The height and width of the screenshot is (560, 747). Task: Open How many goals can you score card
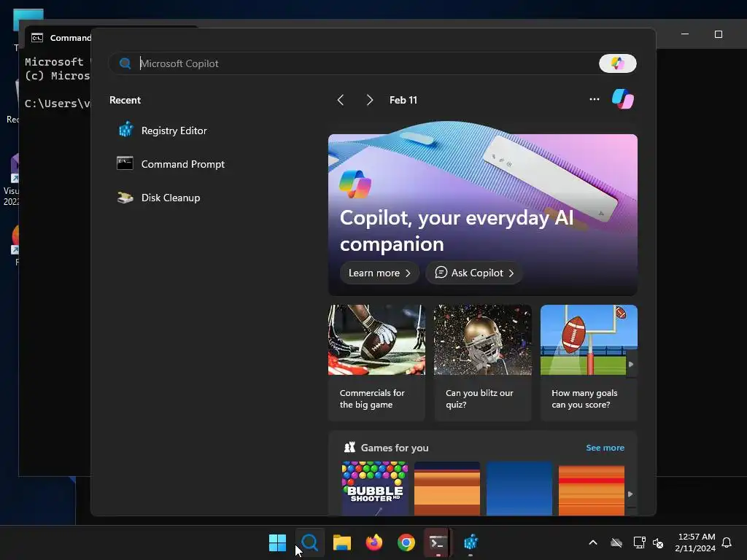tap(589, 363)
